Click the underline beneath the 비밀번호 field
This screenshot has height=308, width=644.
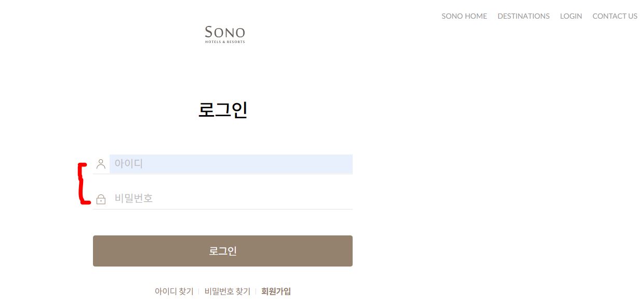(223, 209)
